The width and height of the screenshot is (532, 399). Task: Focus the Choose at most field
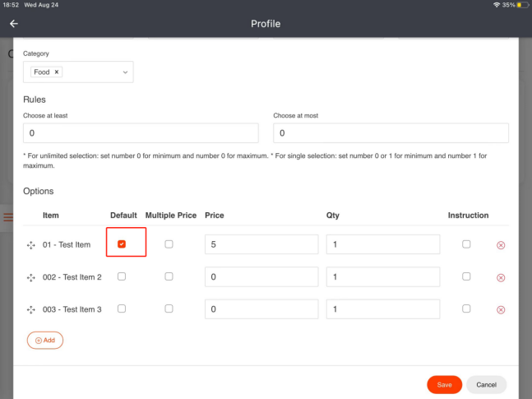[391, 132]
